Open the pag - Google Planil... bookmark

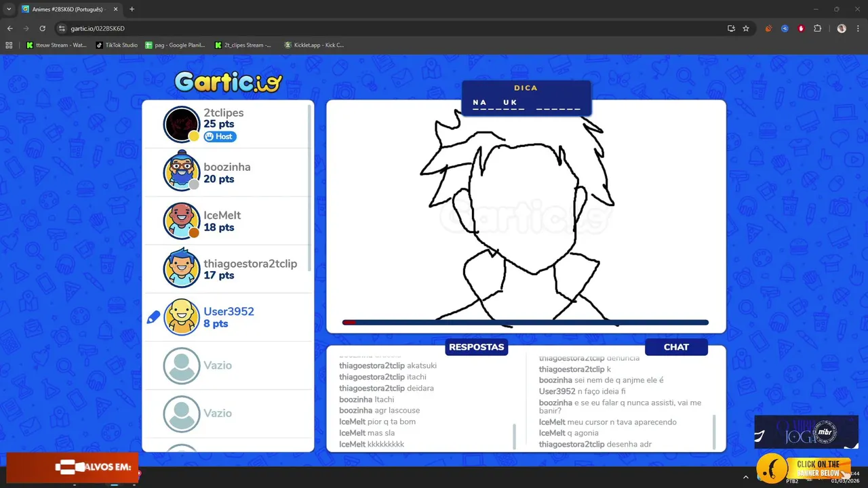pyautogui.click(x=176, y=45)
